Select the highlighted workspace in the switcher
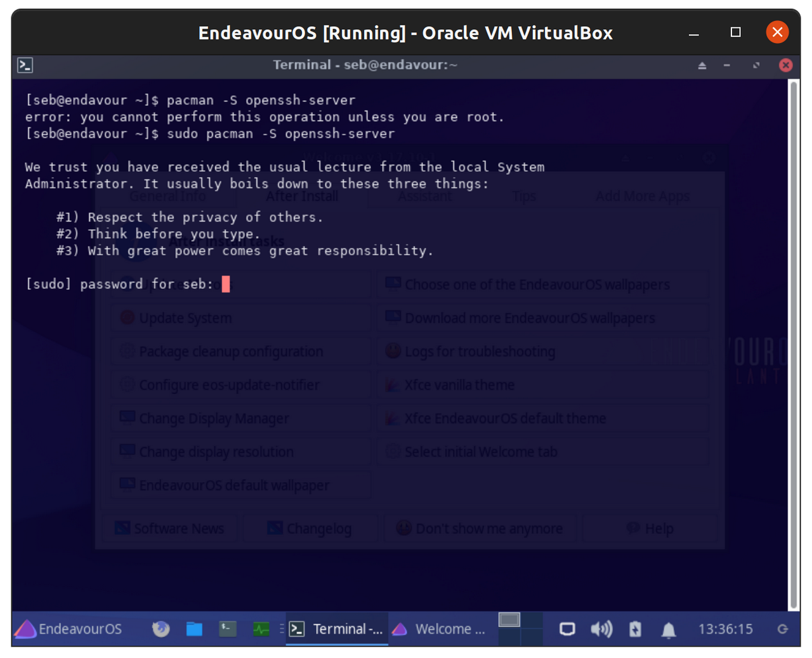This screenshot has height=658, width=812. (509, 620)
